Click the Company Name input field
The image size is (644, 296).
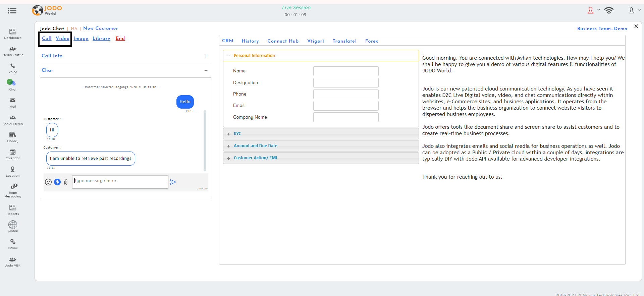pyautogui.click(x=346, y=117)
